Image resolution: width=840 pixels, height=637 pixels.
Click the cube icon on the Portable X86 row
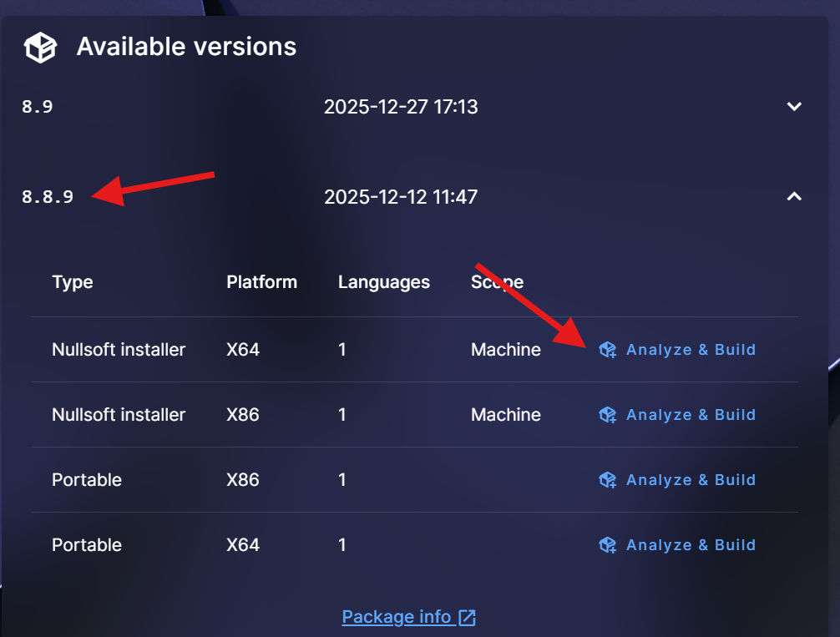tap(607, 479)
